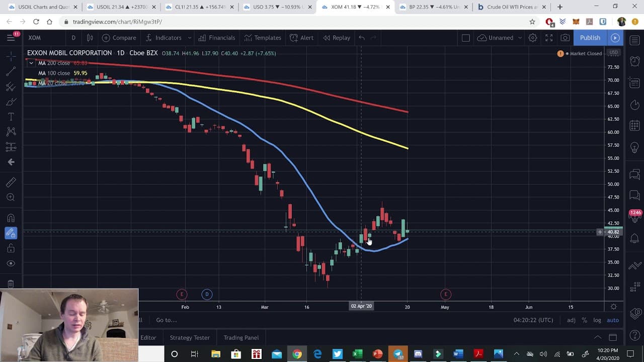Open the TradingView hamburger menu
This screenshot has width=644, height=362.
click(x=11, y=38)
